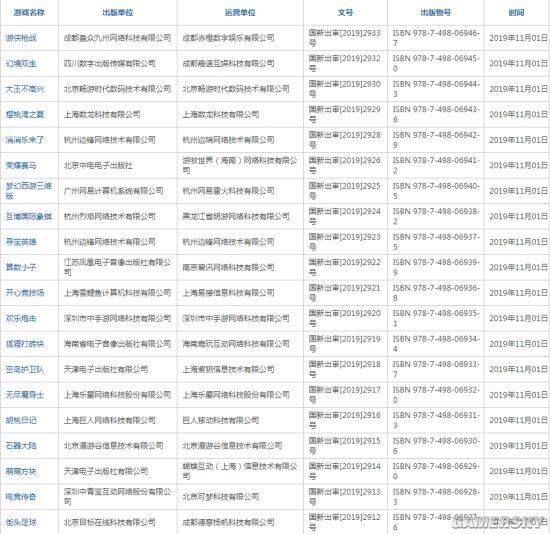550x534 pixels.
Task: Open the 欢乐炮击 game link
Action: click(21, 319)
